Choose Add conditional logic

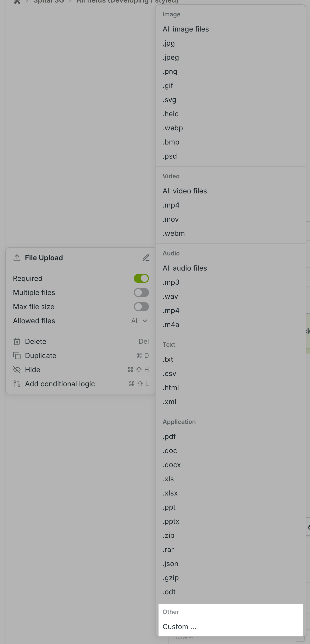(x=81, y=384)
